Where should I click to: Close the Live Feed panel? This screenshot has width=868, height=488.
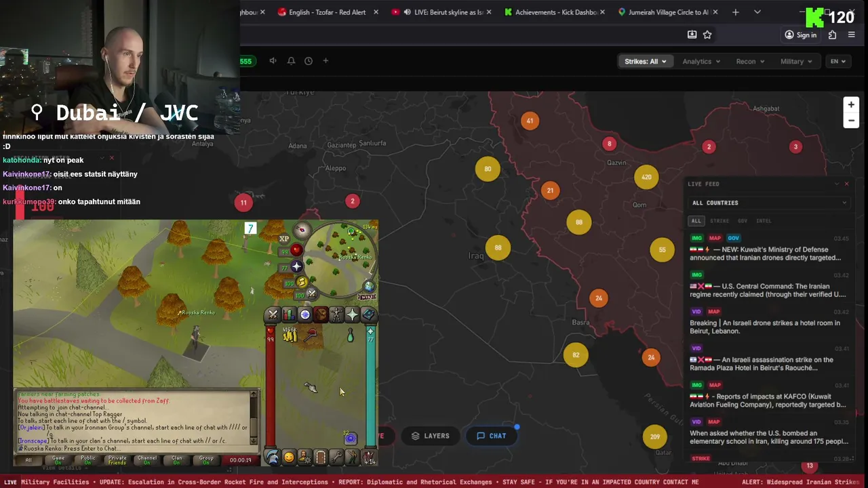846,184
